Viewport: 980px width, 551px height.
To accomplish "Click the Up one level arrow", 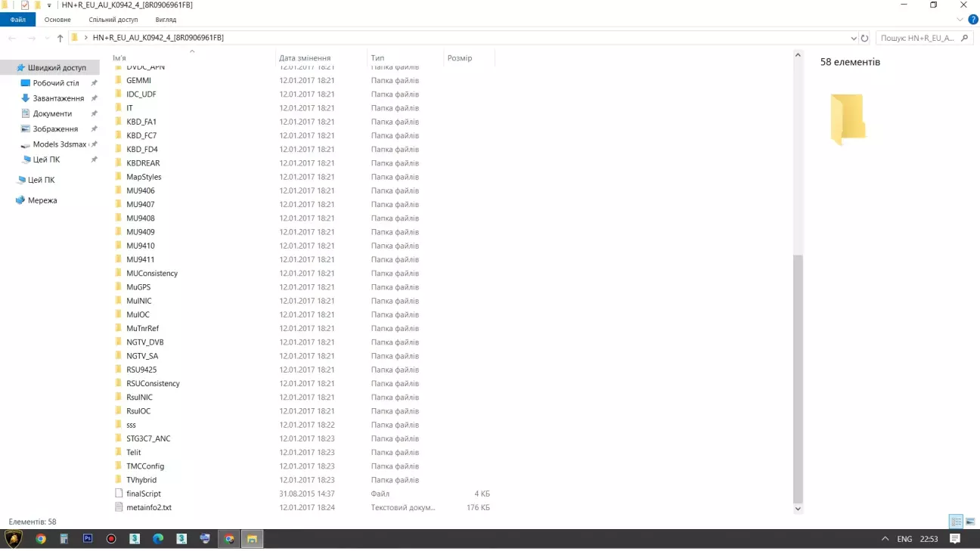I will pos(60,38).
